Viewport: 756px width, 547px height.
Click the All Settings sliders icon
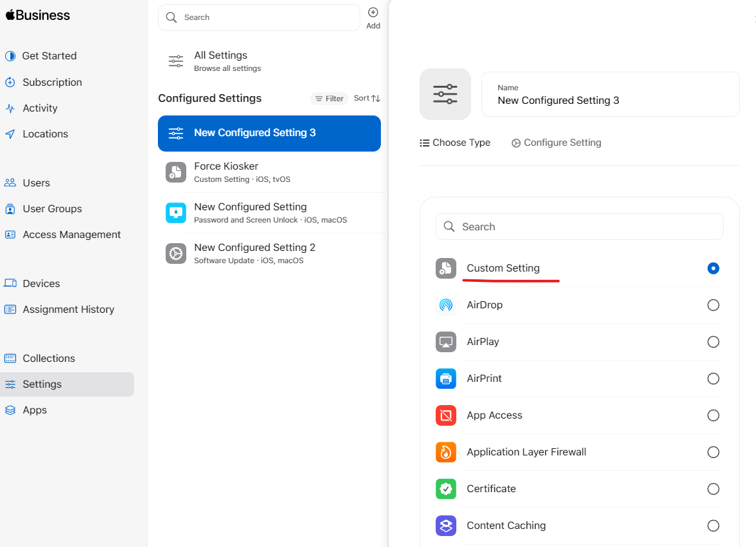176,61
